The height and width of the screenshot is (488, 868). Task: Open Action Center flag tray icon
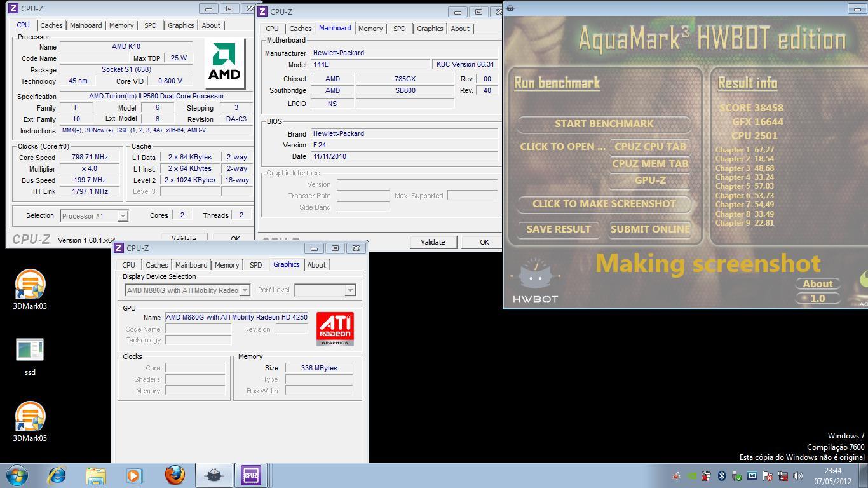768,475
